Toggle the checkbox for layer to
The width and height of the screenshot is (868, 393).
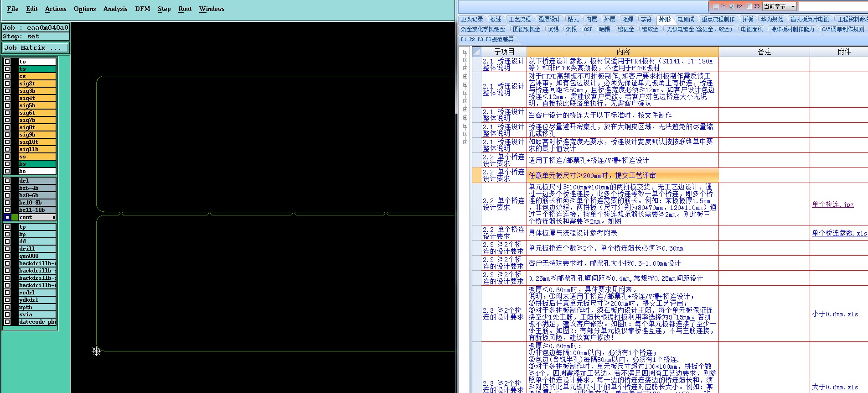(x=7, y=62)
